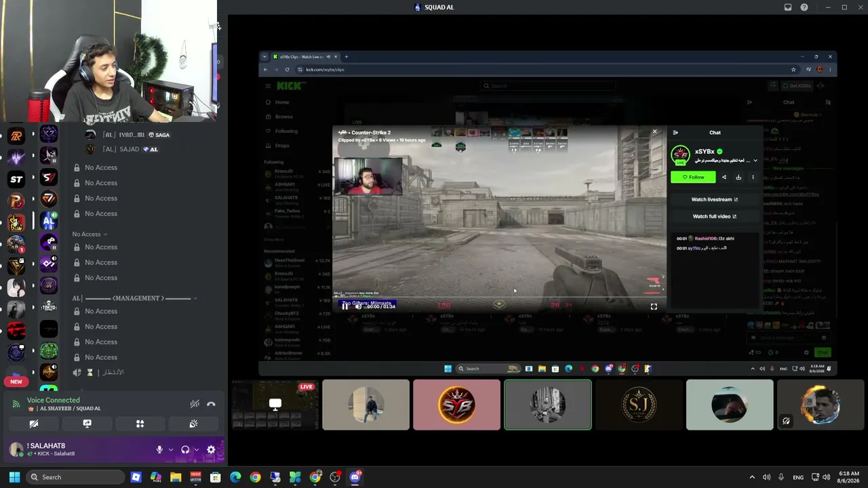Collapse the MANAGEMENT category
The image size is (868, 488).
point(135,298)
